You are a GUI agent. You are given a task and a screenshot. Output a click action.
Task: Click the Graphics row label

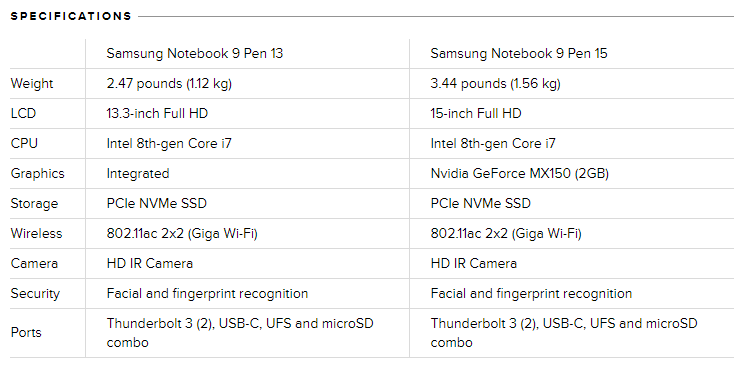coord(37,174)
